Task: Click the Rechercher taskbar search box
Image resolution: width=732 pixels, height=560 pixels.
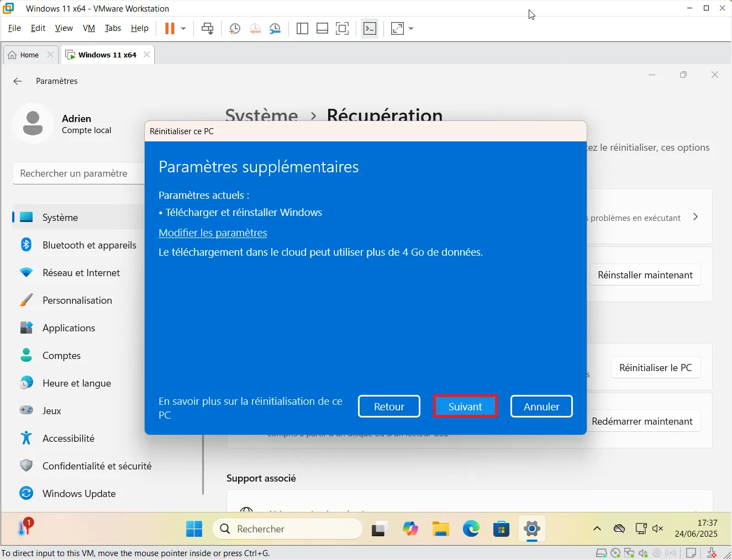Action: pyautogui.click(x=288, y=529)
